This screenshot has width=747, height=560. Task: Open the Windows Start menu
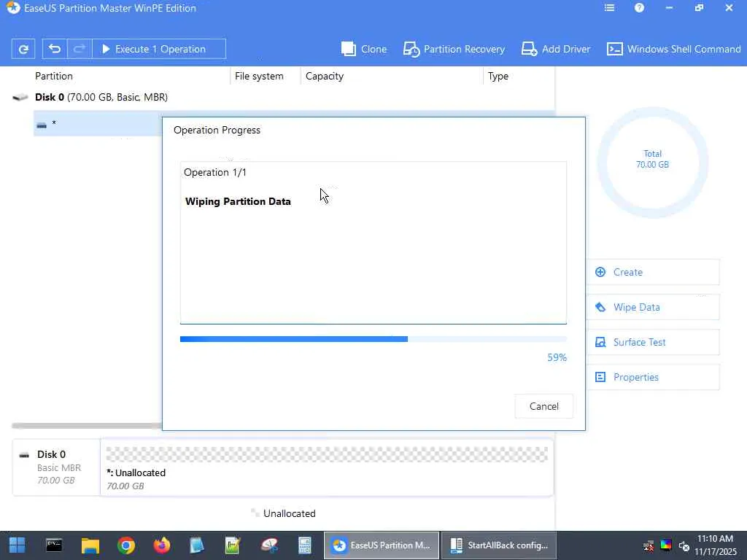(18, 545)
